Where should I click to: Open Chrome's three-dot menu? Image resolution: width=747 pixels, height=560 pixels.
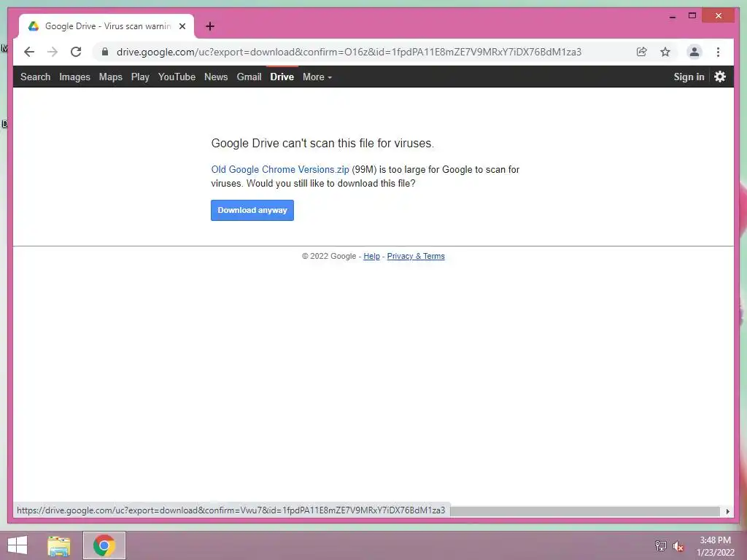point(718,52)
